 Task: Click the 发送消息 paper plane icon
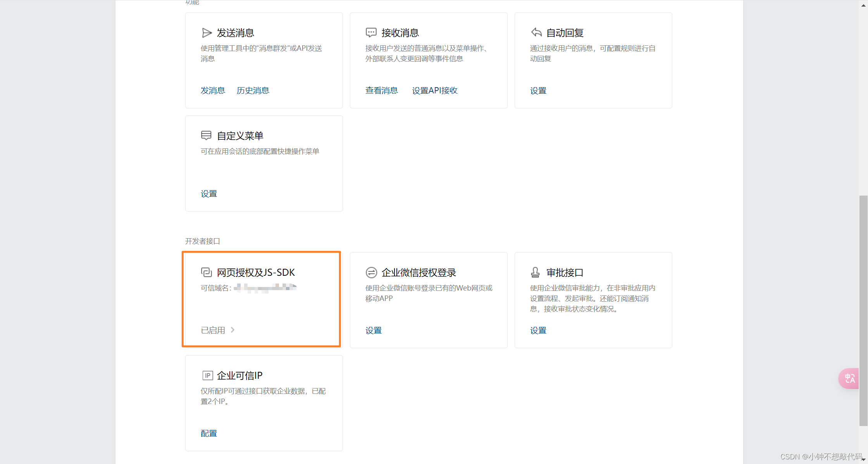207,33
